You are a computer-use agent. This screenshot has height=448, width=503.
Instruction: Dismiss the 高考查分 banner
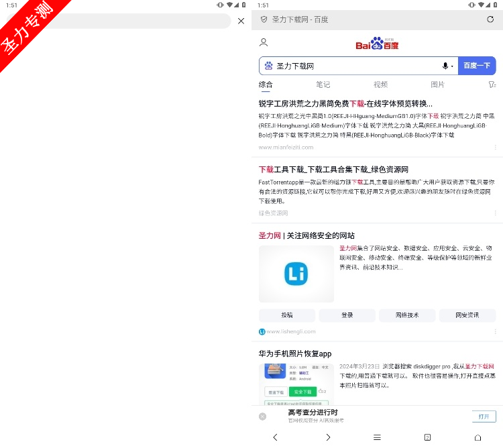pos(262,416)
